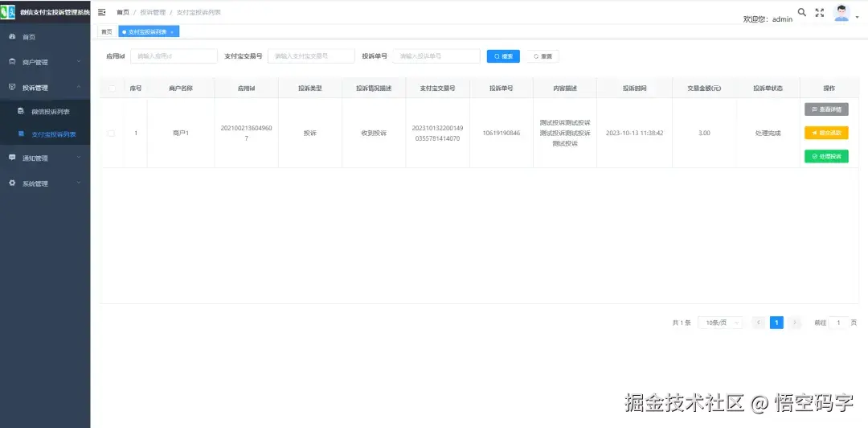Click the 交易金额(元) column header
Screen dimensions: 868x428
tap(703, 88)
